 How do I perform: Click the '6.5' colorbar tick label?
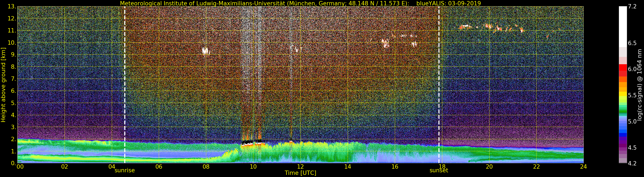click(632, 43)
